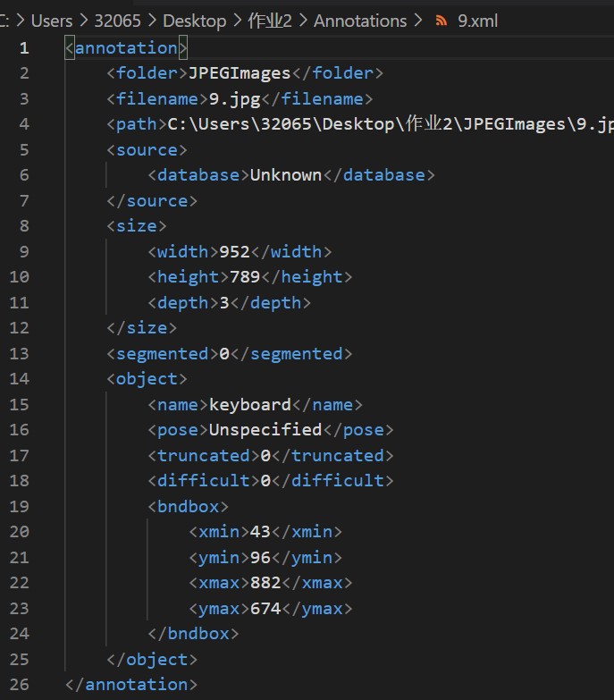Image resolution: width=614 pixels, height=700 pixels.
Task: Click line number 26 in gutter
Action: [19, 684]
